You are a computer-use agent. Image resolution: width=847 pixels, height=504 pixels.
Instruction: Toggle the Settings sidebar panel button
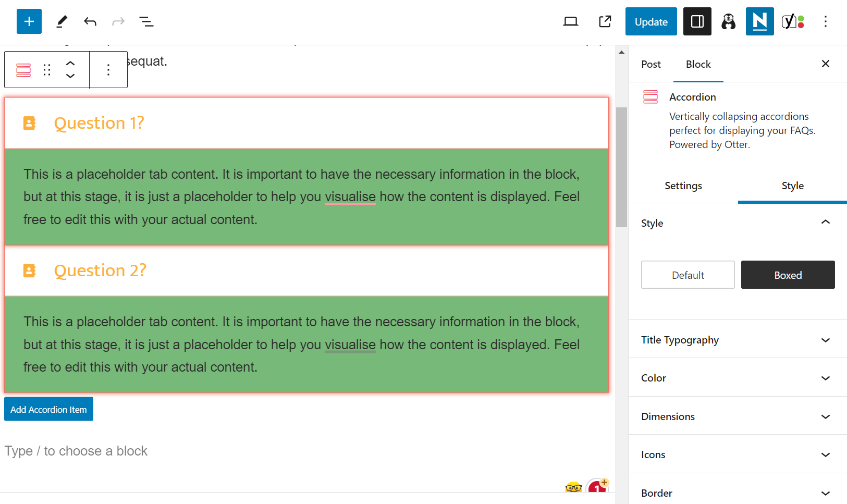point(697,21)
